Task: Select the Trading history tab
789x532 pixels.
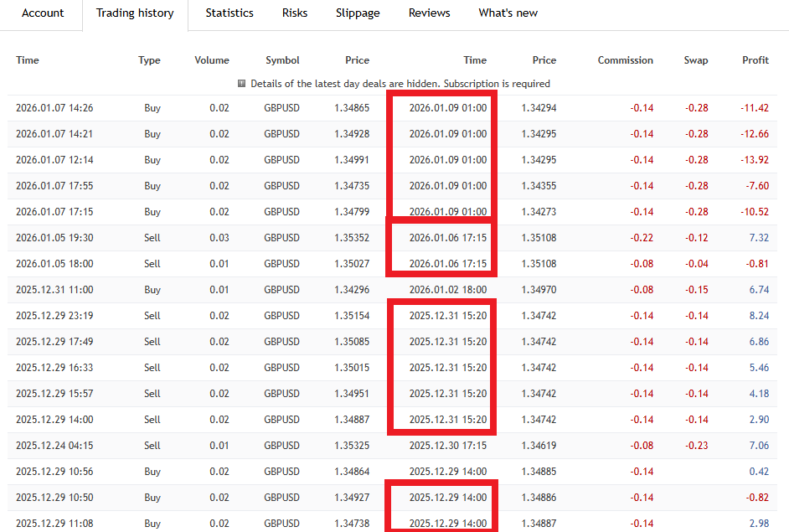Action: pyautogui.click(x=135, y=13)
